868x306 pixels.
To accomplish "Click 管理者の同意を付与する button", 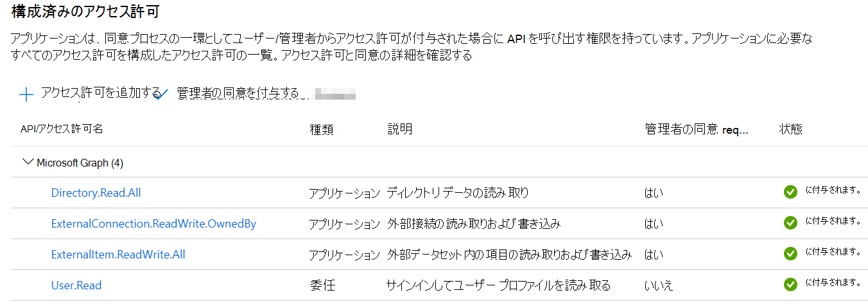I will (238, 93).
